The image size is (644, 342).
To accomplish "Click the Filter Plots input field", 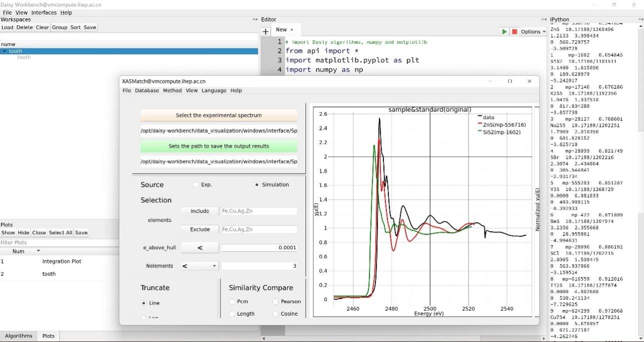I will tap(60, 243).
